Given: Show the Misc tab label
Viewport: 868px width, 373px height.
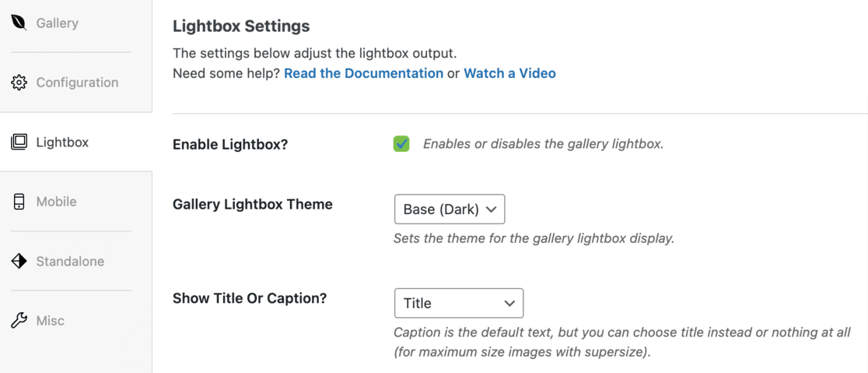Looking at the screenshot, I should [x=50, y=321].
